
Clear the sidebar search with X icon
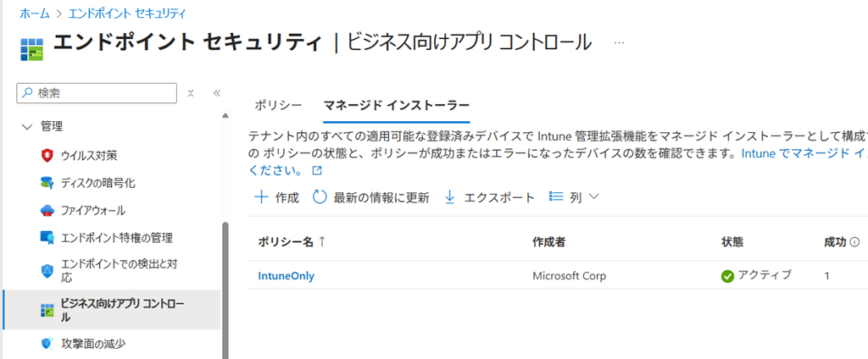(x=191, y=93)
